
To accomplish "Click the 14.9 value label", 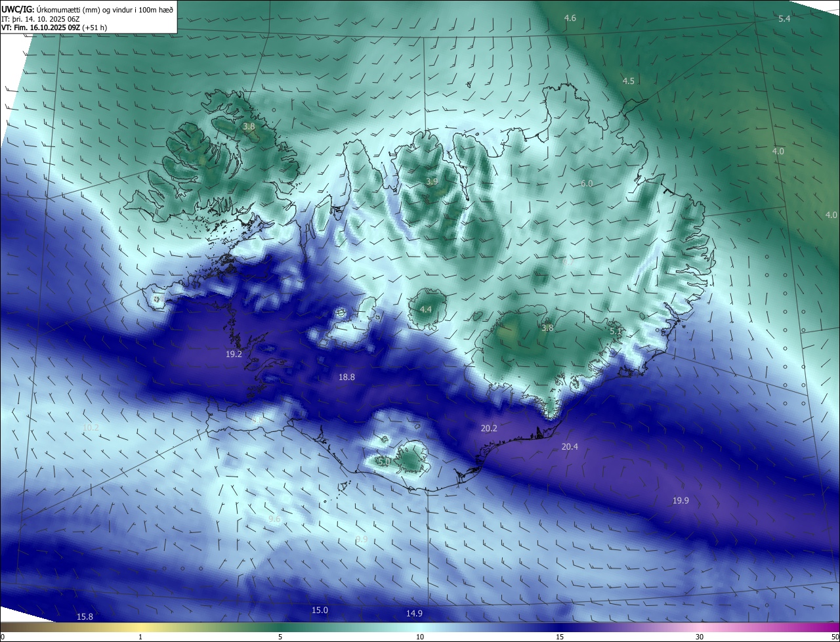I will (414, 613).
